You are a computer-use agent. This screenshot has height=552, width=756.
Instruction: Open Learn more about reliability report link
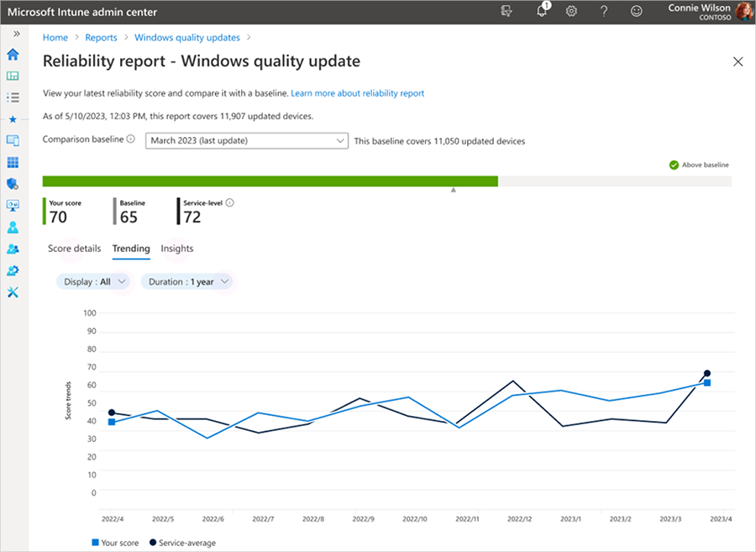(x=358, y=93)
